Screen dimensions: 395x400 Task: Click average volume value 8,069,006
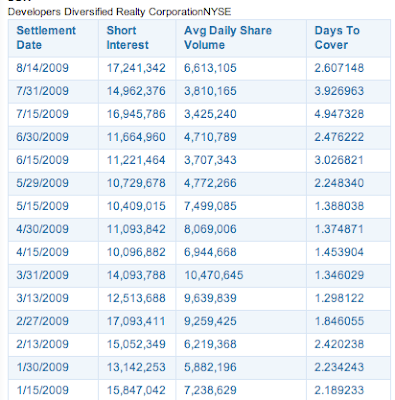click(x=210, y=229)
